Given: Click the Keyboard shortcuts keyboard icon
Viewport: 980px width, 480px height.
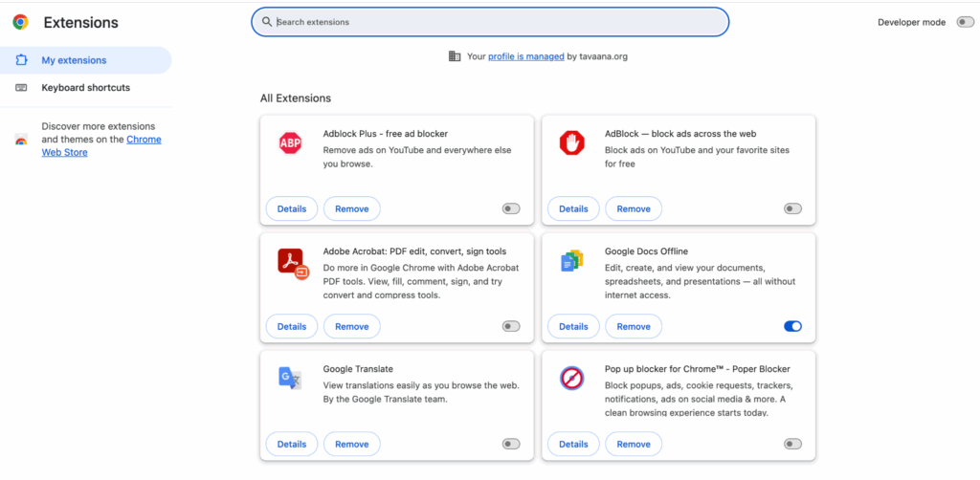Looking at the screenshot, I should 21,88.
